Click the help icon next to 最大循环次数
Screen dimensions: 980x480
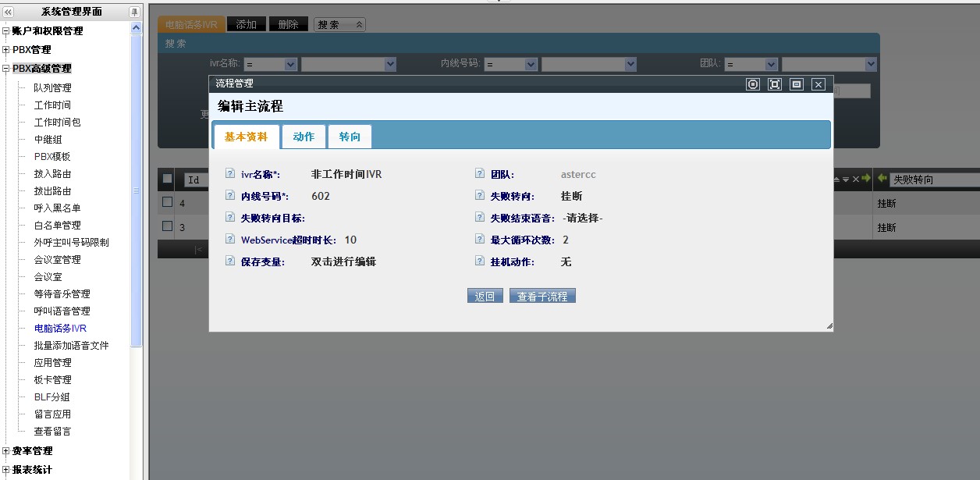(x=480, y=240)
